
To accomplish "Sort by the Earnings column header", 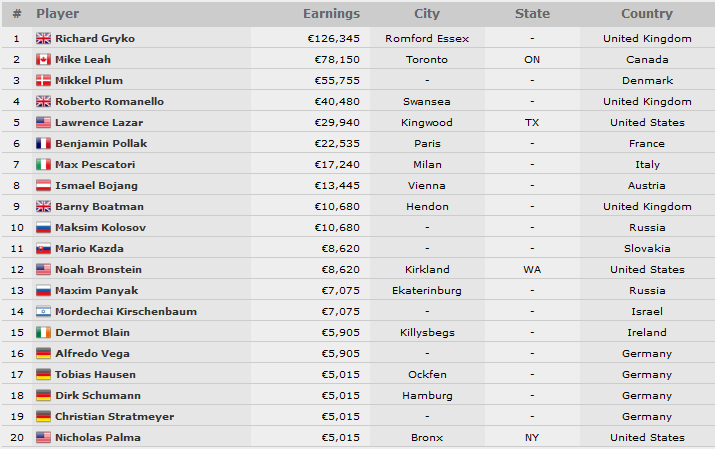I will [332, 14].
